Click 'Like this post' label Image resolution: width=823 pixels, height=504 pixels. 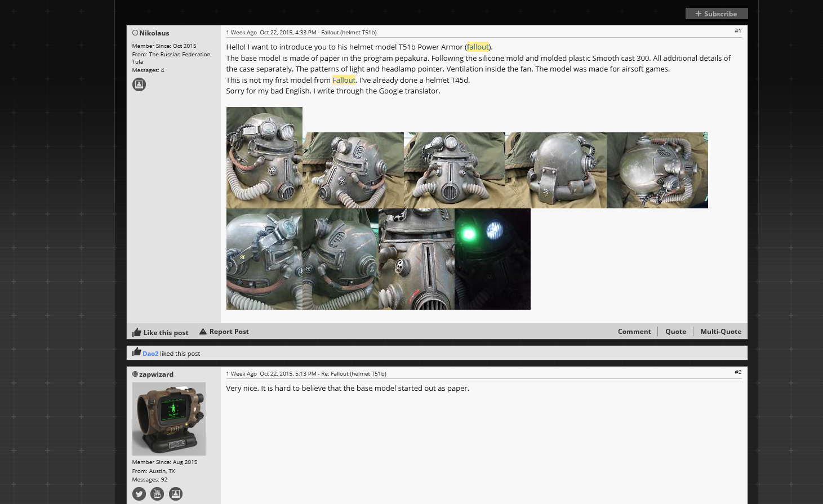(x=166, y=333)
